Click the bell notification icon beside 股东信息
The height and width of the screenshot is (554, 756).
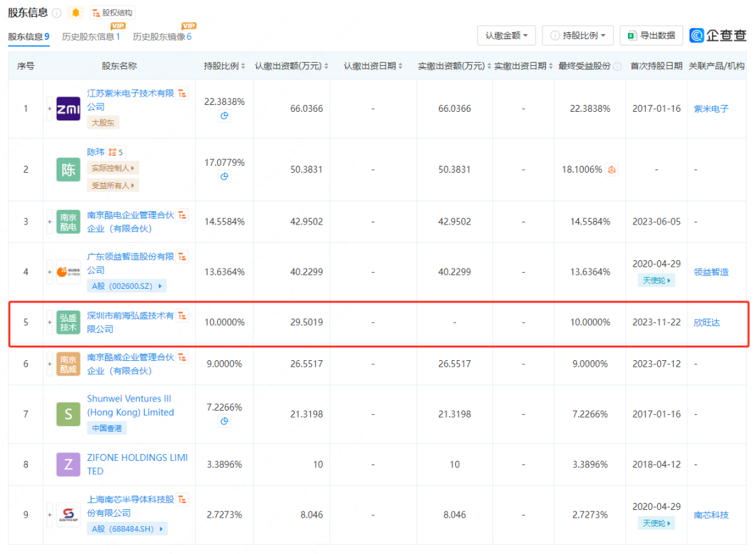click(76, 13)
